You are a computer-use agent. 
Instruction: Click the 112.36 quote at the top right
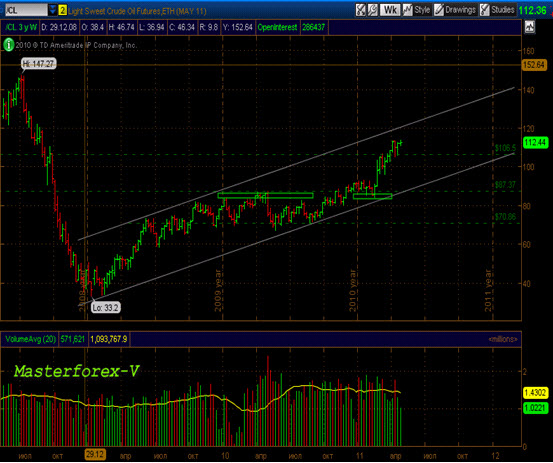533,10
